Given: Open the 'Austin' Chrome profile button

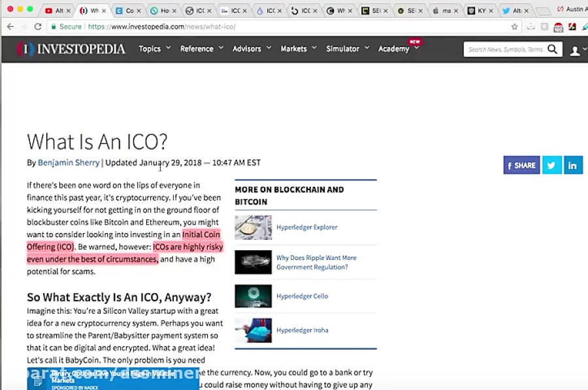Looking at the screenshot, I should pyautogui.click(x=572, y=9).
